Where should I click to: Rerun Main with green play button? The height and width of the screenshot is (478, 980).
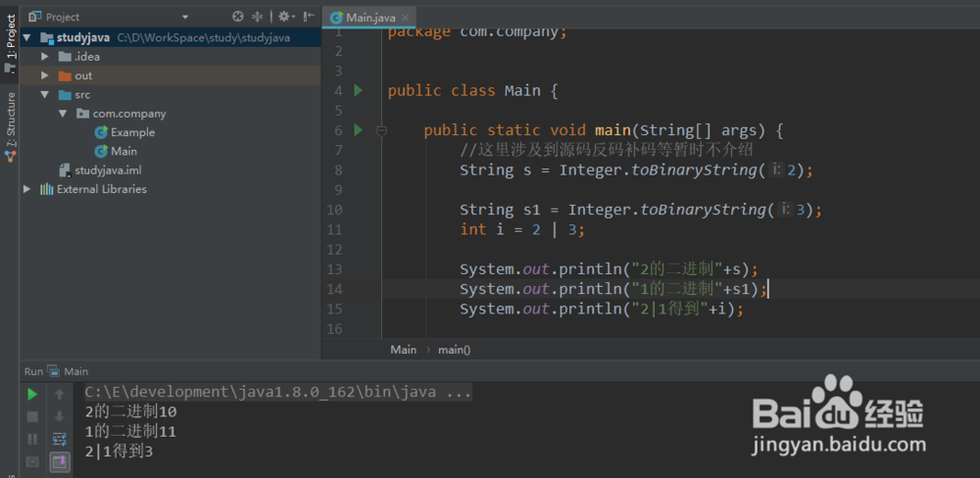point(32,395)
